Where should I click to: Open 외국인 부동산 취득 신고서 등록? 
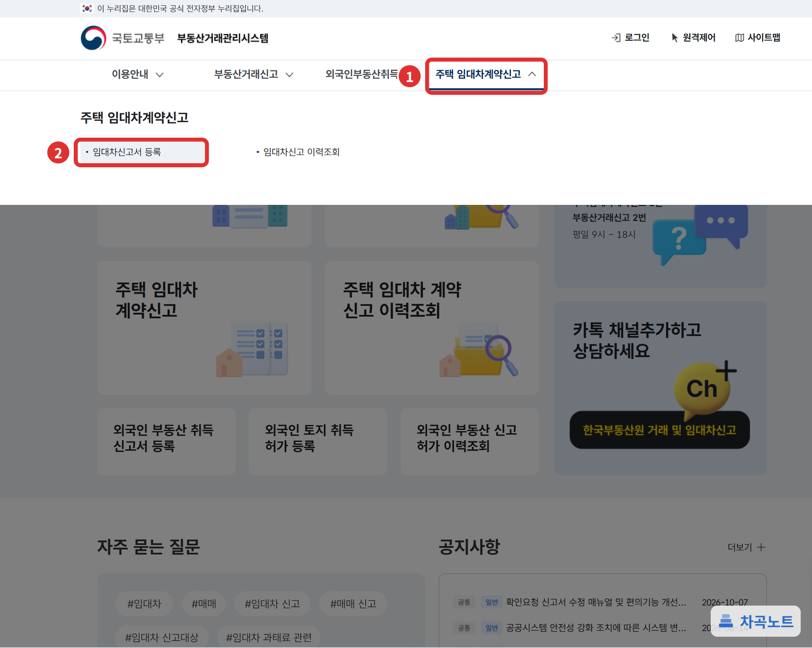(x=166, y=441)
